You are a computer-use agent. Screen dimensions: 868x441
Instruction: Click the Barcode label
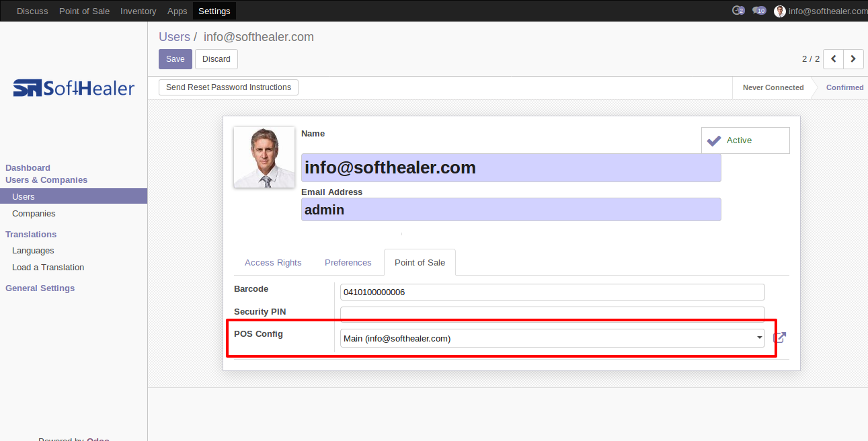click(251, 289)
